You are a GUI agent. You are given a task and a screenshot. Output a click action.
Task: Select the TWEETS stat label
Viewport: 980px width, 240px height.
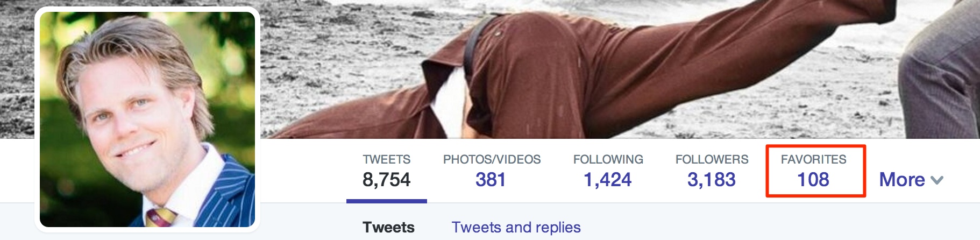pos(386,159)
